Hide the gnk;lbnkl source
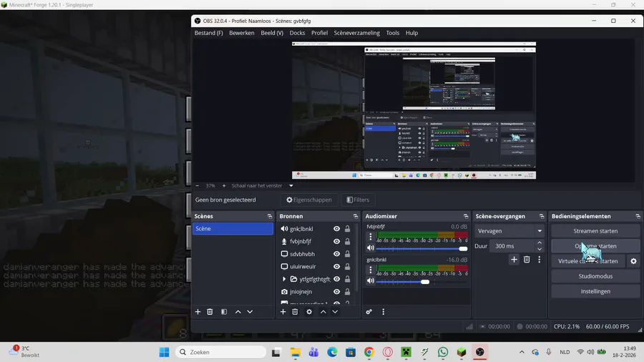 pos(337,229)
